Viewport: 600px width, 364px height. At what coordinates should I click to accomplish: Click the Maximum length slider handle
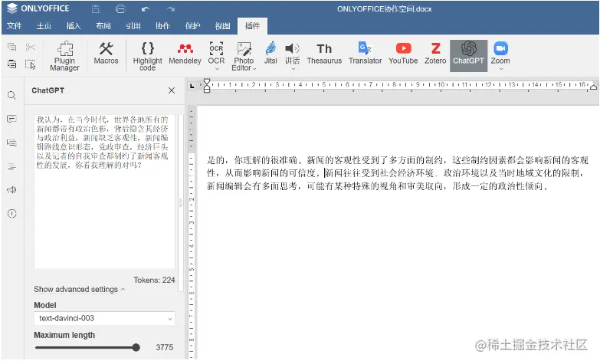tap(136, 348)
